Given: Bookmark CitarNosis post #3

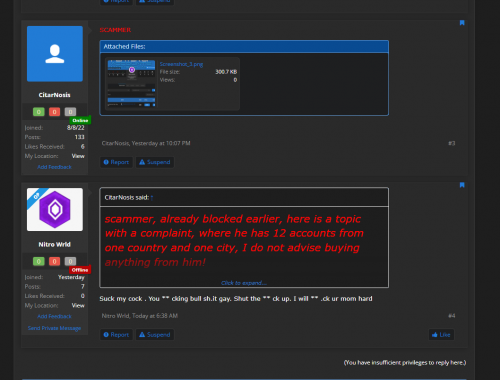Looking at the screenshot, I should pos(462,23).
